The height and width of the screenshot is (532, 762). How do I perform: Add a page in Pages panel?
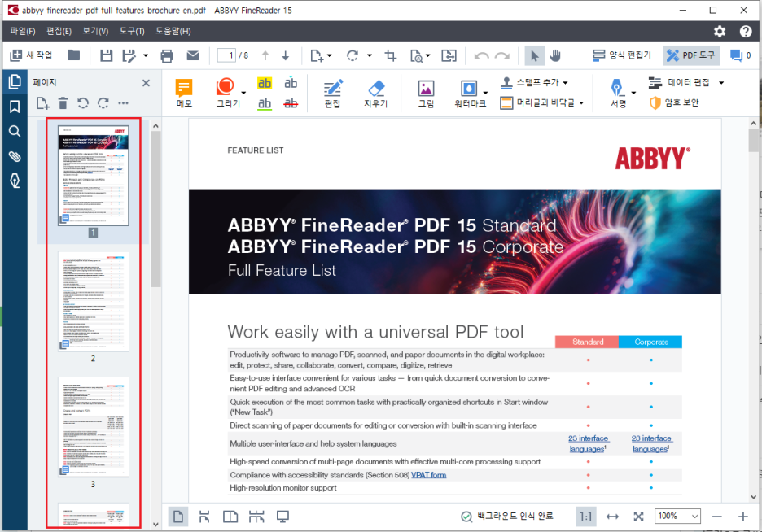click(x=43, y=103)
